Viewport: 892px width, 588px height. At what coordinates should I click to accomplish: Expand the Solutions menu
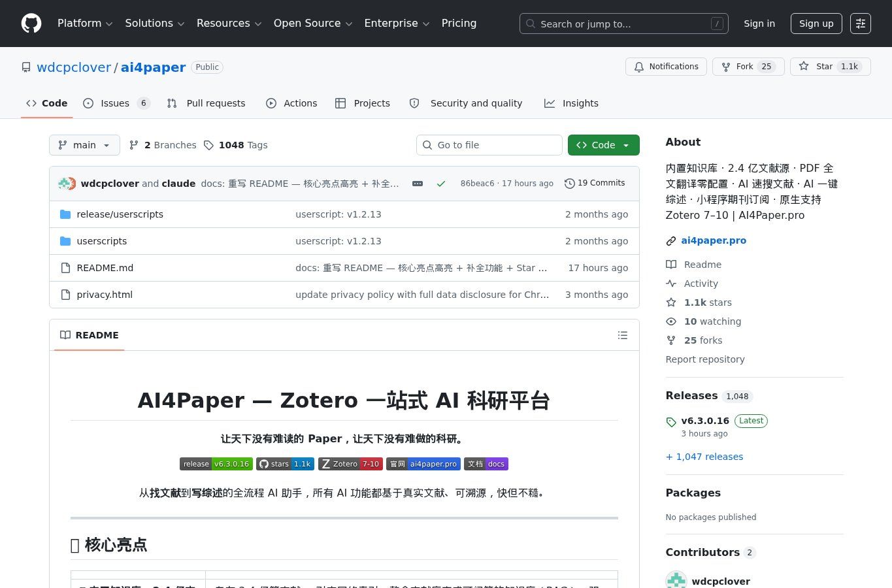coord(154,24)
